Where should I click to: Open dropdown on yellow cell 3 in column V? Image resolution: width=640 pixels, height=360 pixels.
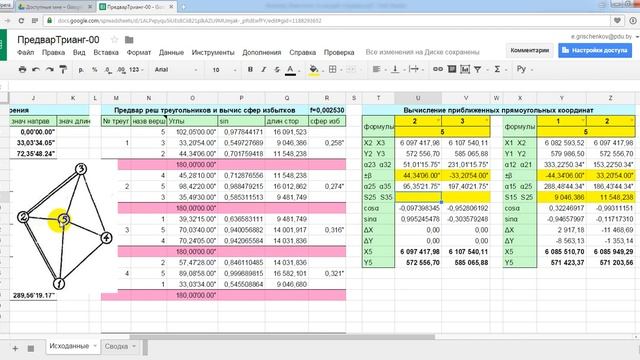pyautogui.click(x=486, y=121)
